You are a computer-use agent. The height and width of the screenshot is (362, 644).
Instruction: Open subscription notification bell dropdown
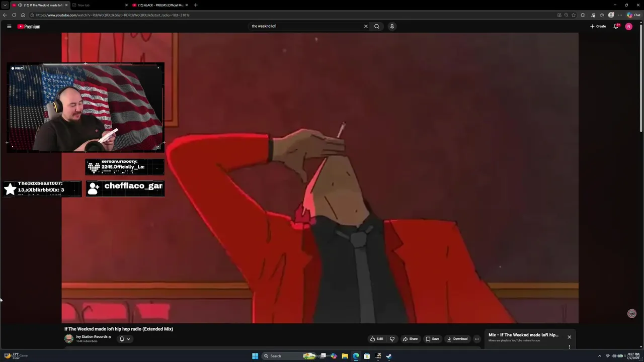[125, 339]
